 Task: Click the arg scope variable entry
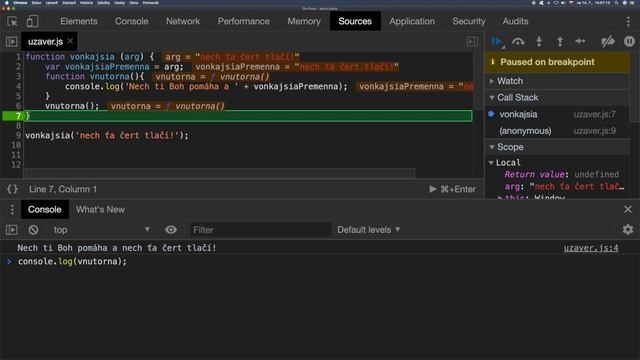(x=564, y=187)
